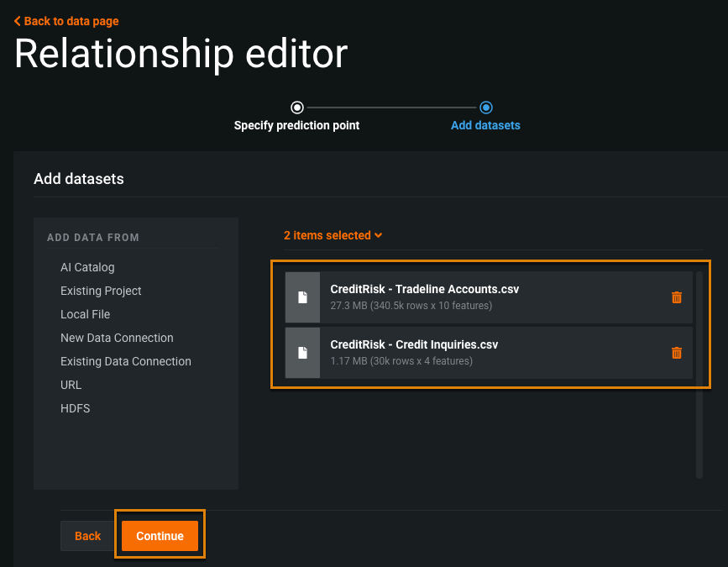This screenshot has width=728, height=567.
Task: Expand the 2 items selected dropdown
Action: tap(333, 236)
